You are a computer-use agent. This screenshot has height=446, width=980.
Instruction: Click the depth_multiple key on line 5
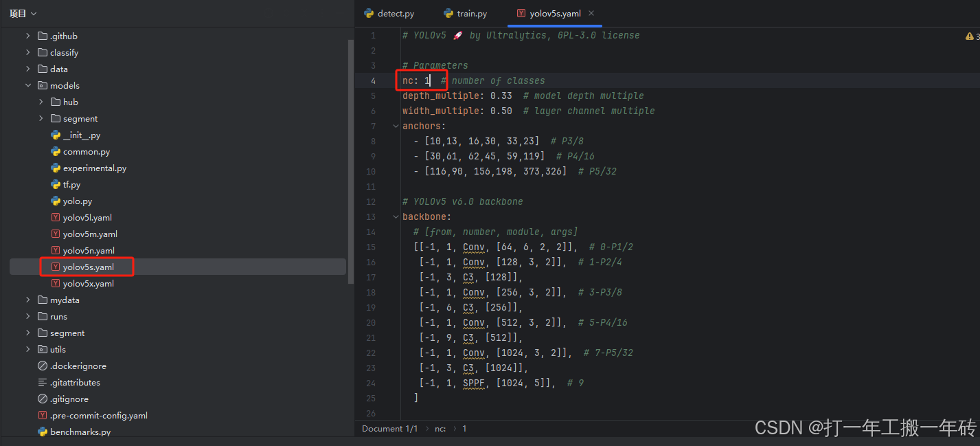442,96
